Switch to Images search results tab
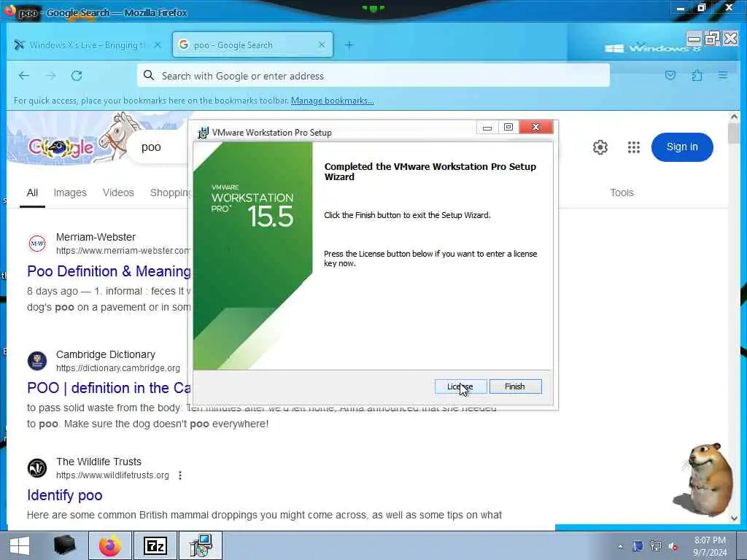Image resolution: width=747 pixels, height=560 pixels. (70, 192)
